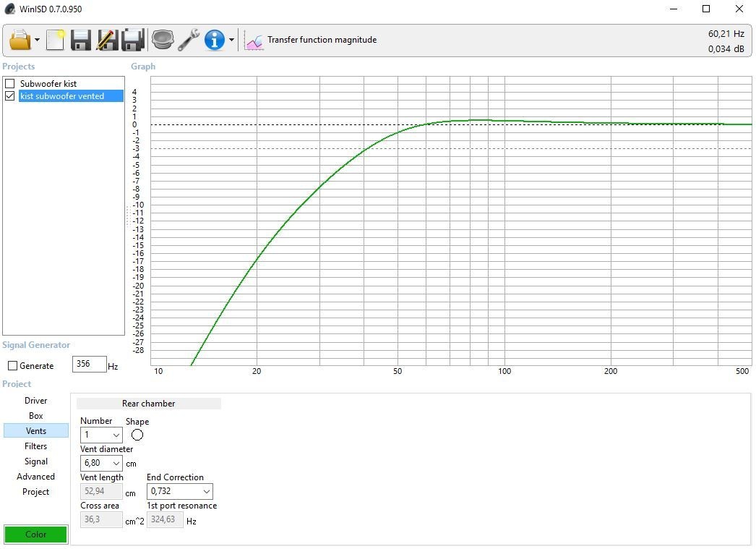Switch to the Driver tab

pos(35,401)
